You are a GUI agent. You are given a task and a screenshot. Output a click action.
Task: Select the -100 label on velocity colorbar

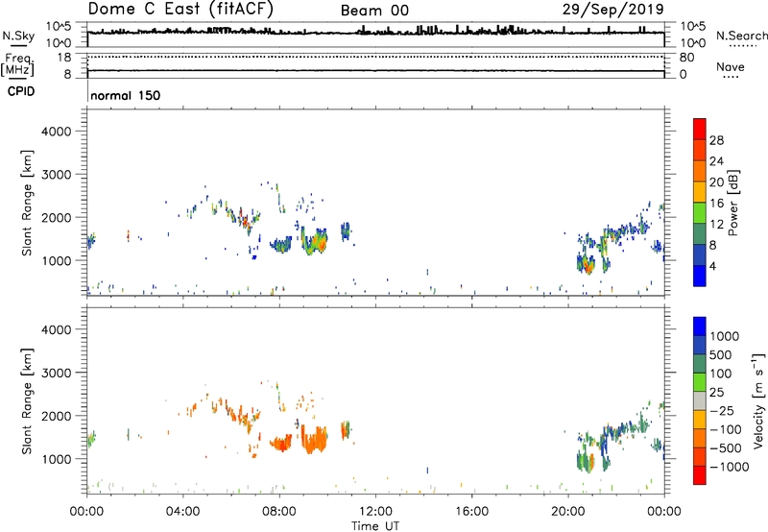tap(726, 429)
